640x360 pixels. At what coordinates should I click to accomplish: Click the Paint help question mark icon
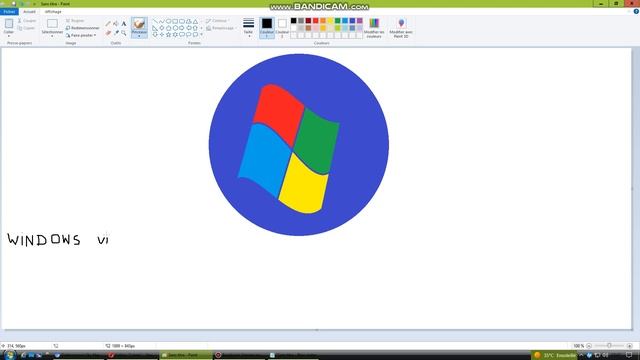tap(636, 11)
